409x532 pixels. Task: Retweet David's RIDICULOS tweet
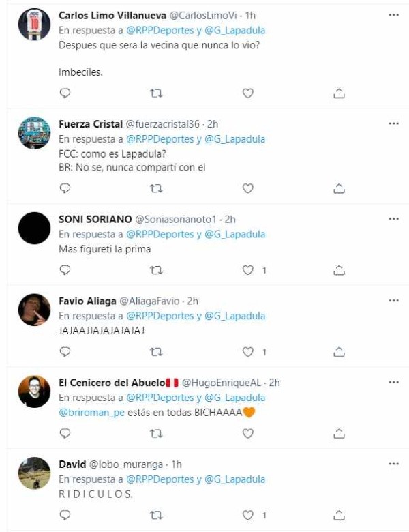(x=156, y=516)
